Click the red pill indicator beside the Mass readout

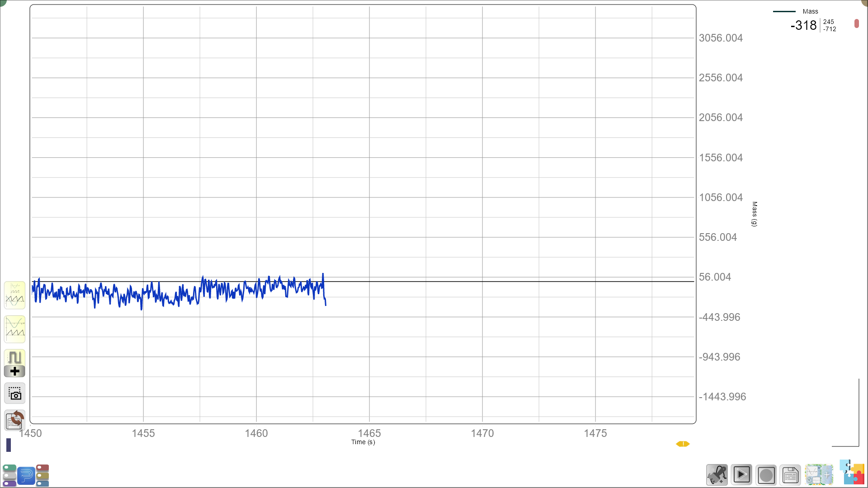click(856, 23)
